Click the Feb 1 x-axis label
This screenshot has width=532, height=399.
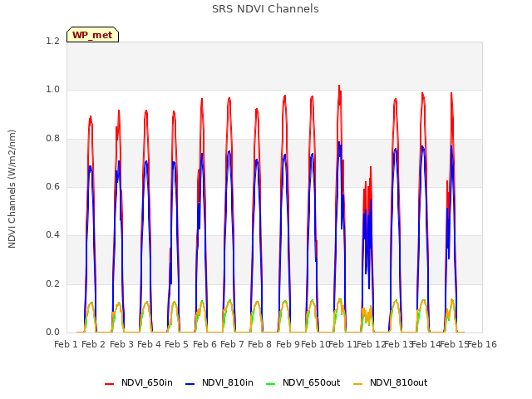[x=66, y=345]
